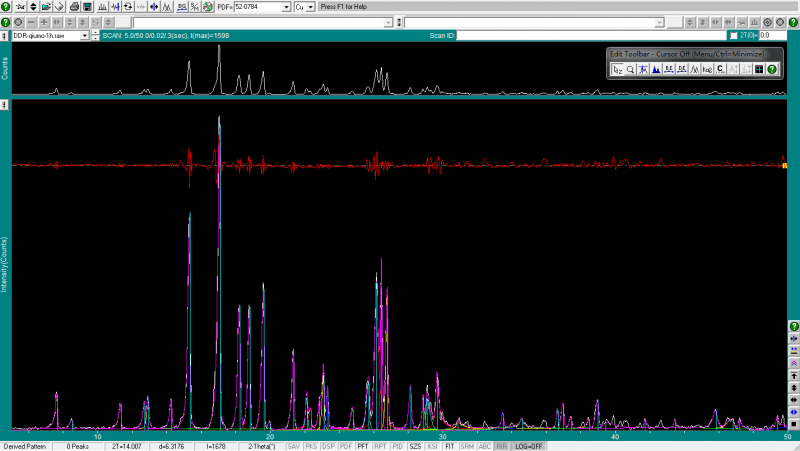
Task: Open the PDF number 52-0784 dropdown
Action: click(x=287, y=7)
